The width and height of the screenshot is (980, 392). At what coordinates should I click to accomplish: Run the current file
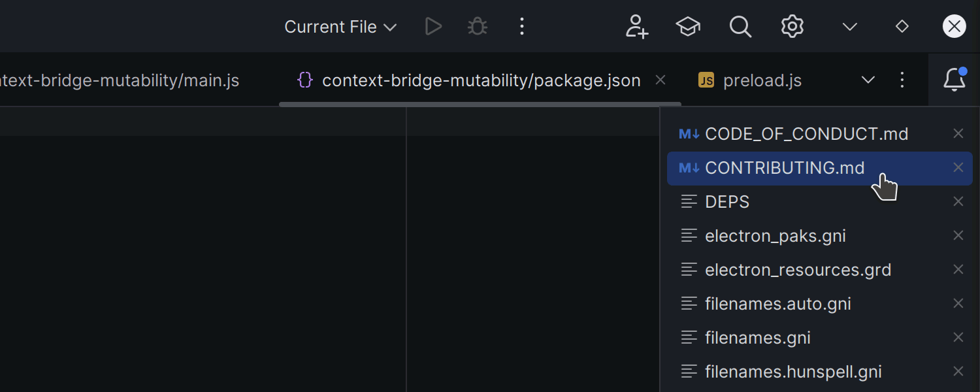(433, 26)
